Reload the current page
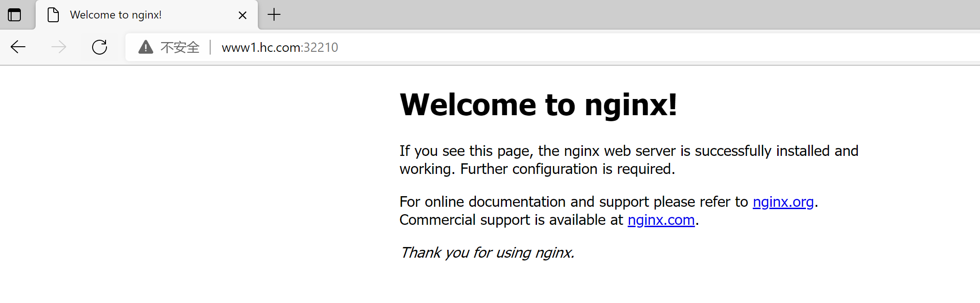Screen dimensions: 980x303 pos(100,47)
